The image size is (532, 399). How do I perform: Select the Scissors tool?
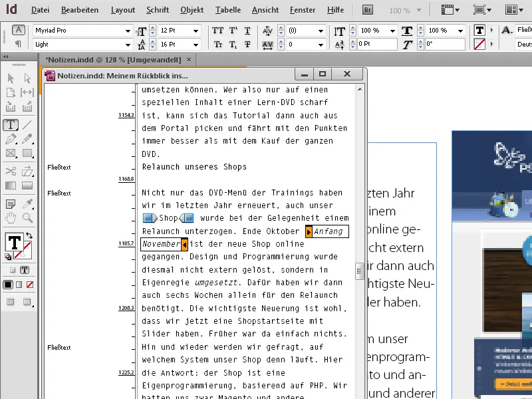[x=11, y=171]
